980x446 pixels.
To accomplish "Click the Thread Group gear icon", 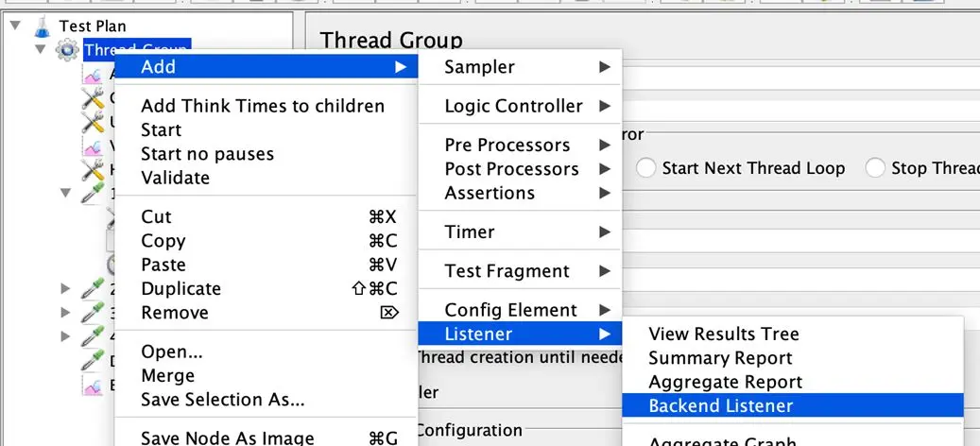I will [66, 50].
